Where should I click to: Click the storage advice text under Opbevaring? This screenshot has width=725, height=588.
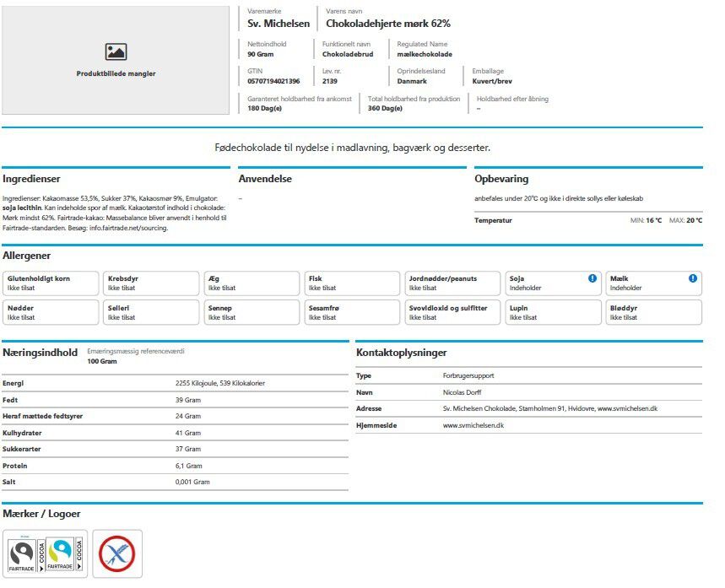[559, 199]
